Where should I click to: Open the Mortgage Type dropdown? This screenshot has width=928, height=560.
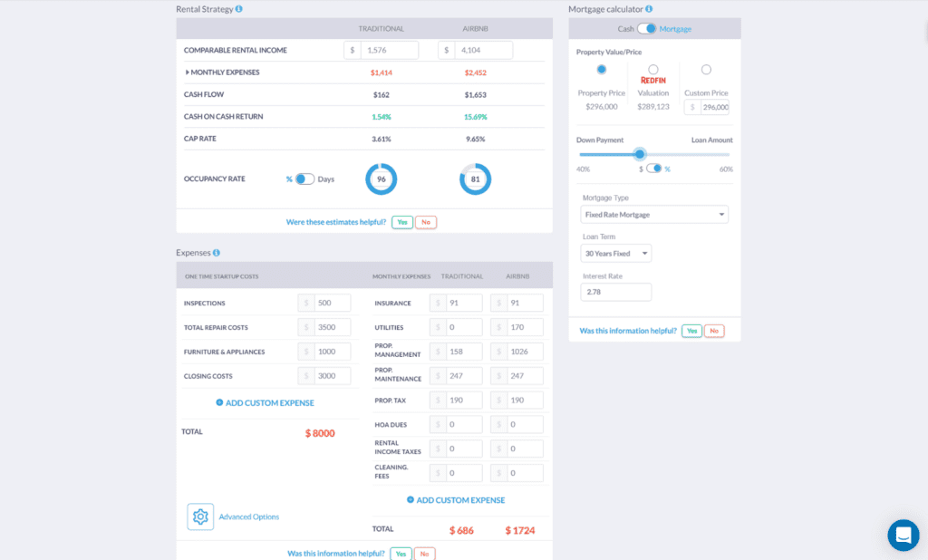(x=654, y=214)
